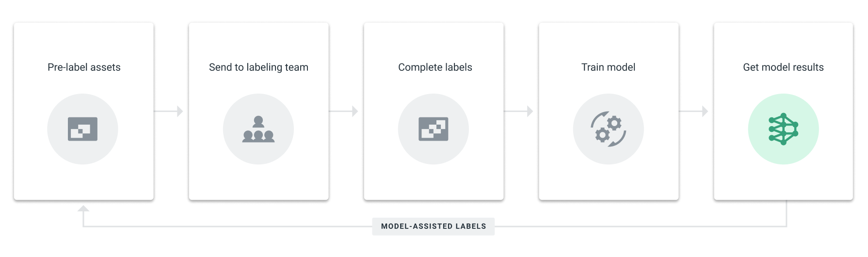
Task: Click the 'Pre-label assets' title text
Action: pyautogui.click(x=84, y=67)
